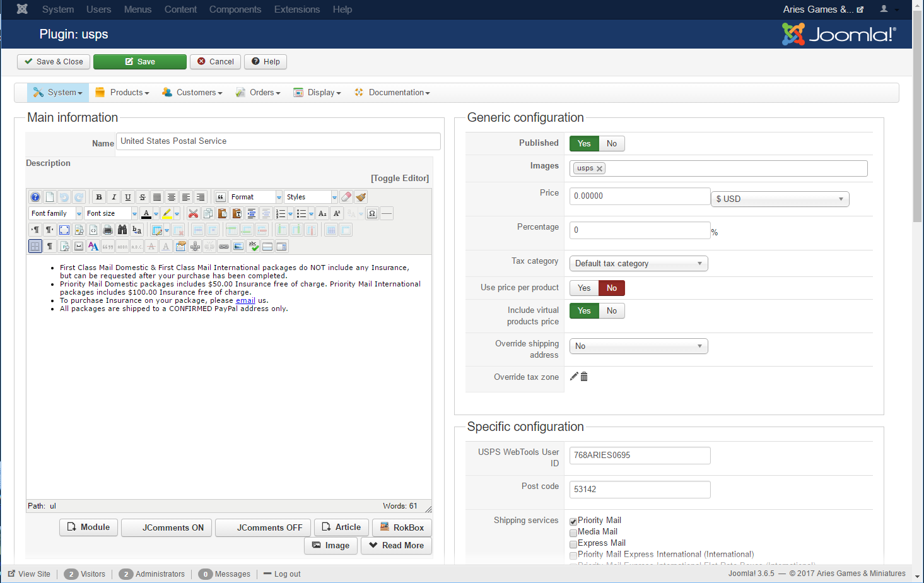Open the Styles dropdown in the editor
The image size is (924, 583).
point(311,197)
